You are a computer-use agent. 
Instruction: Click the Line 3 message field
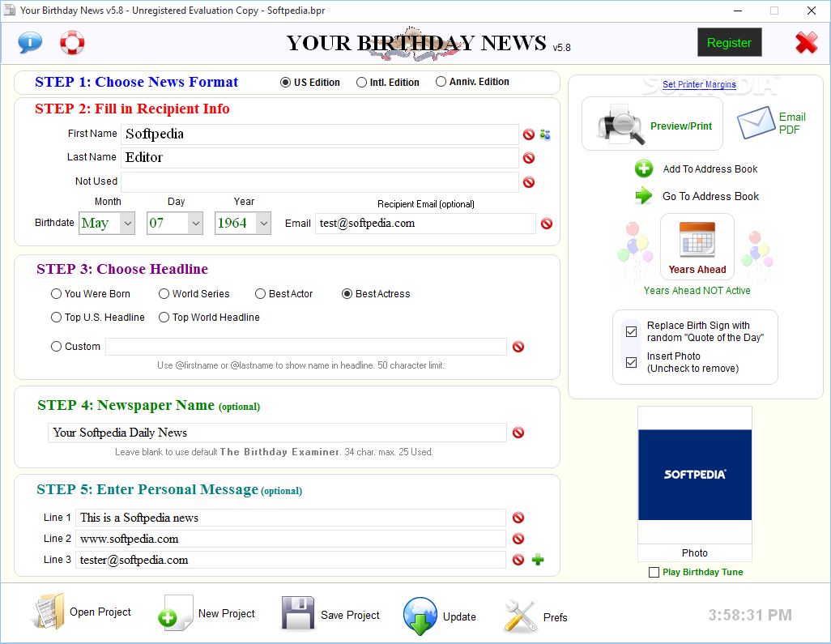[x=291, y=560]
